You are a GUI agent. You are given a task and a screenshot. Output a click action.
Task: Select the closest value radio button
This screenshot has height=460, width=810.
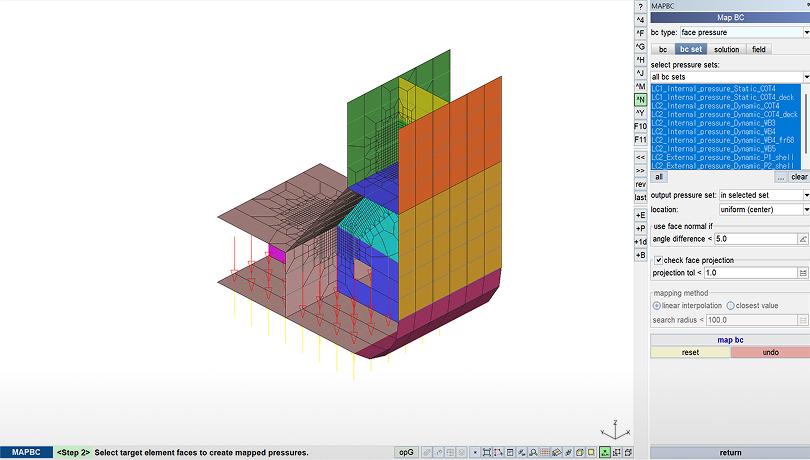click(x=730, y=305)
